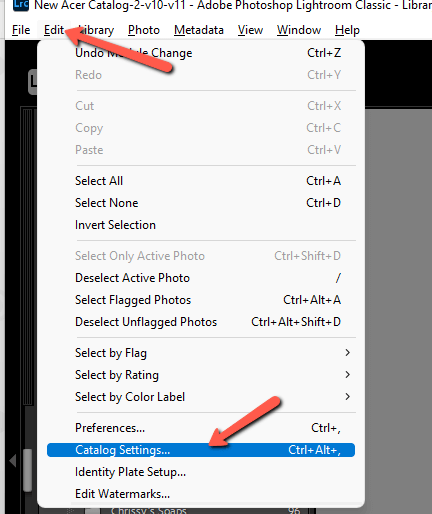Expand the Select by Rating submenu
This screenshot has height=514, width=432.
(201, 375)
